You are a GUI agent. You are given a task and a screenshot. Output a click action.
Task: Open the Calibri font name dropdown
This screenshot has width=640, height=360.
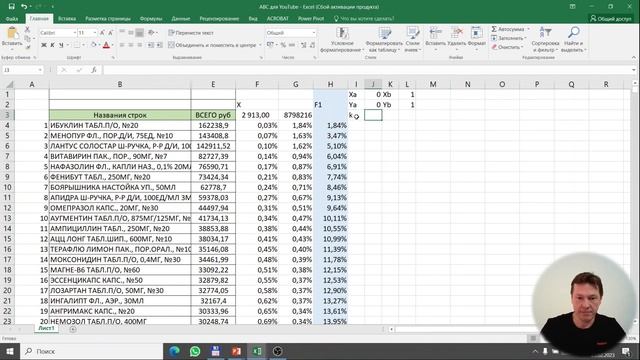point(75,33)
